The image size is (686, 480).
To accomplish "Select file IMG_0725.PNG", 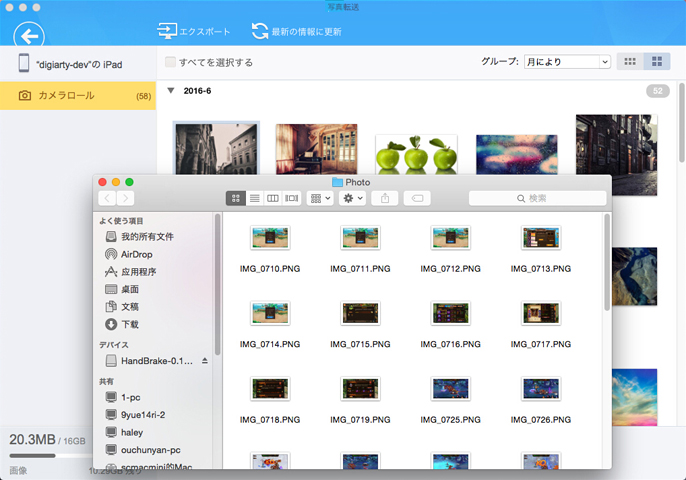I will tap(451, 400).
